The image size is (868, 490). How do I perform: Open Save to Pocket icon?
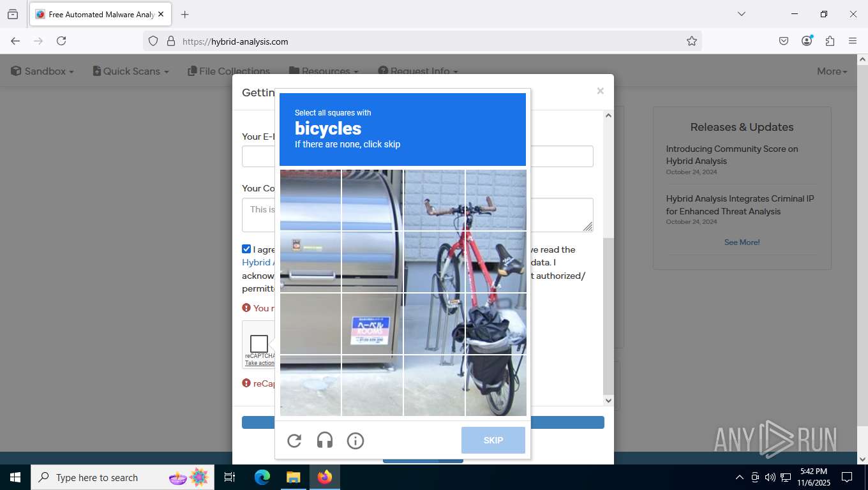[784, 41]
